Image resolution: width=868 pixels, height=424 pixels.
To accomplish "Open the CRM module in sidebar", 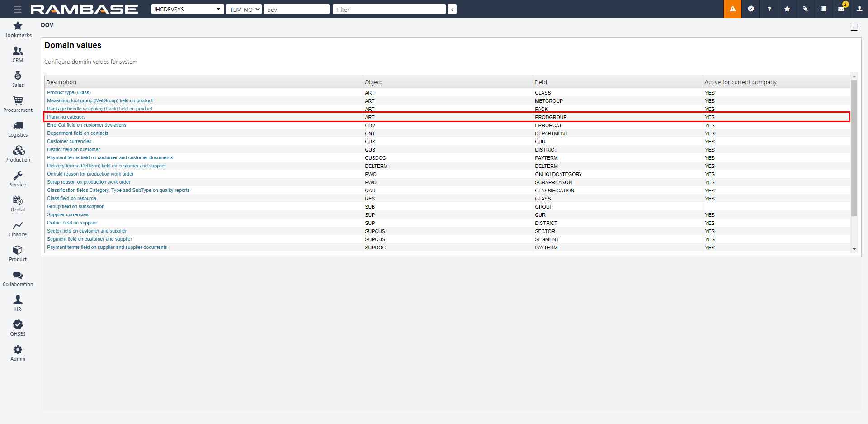I will pos(18,54).
